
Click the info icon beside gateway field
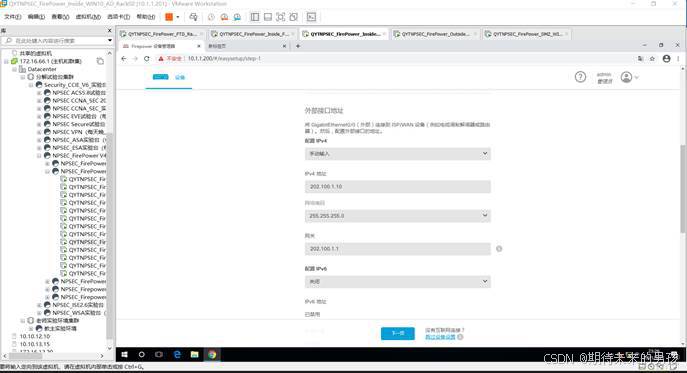[499, 249]
